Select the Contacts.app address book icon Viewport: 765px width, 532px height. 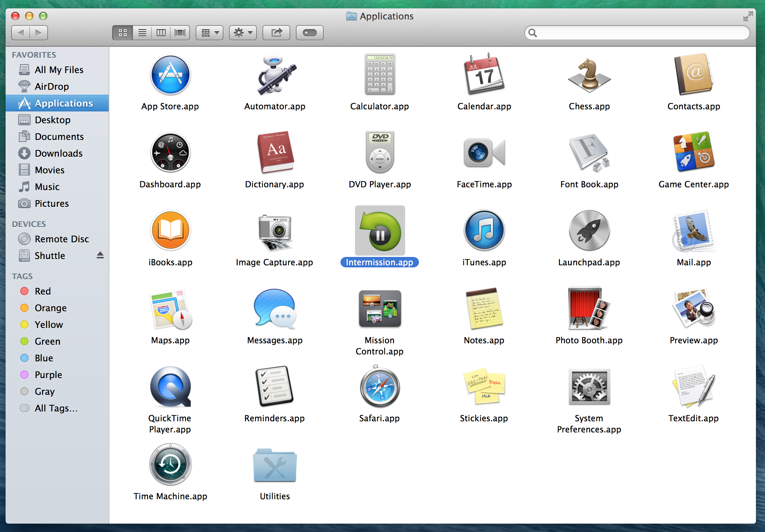pyautogui.click(x=694, y=74)
